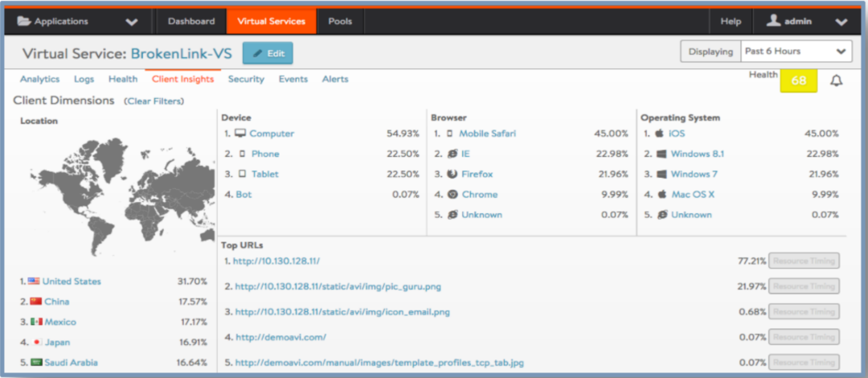868x378 pixels.
Task: Filter by the Firefox browser link
Action: (x=477, y=174)
